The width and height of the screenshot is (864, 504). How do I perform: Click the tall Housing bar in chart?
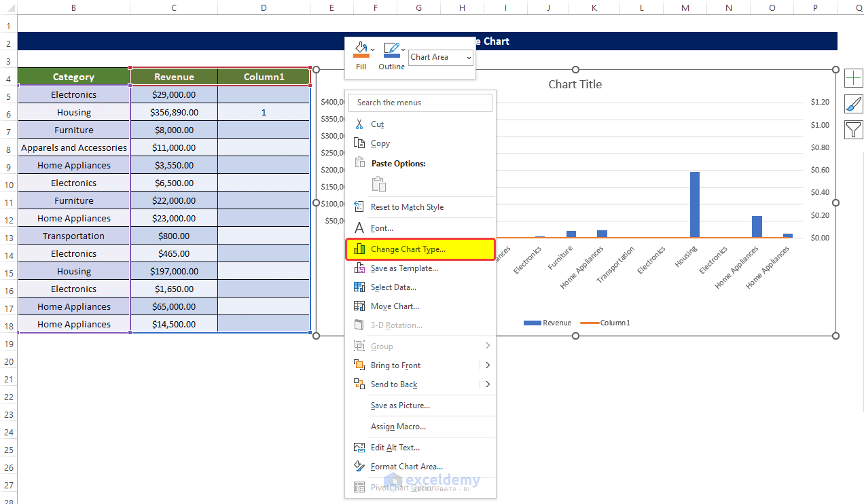(695, 204)
